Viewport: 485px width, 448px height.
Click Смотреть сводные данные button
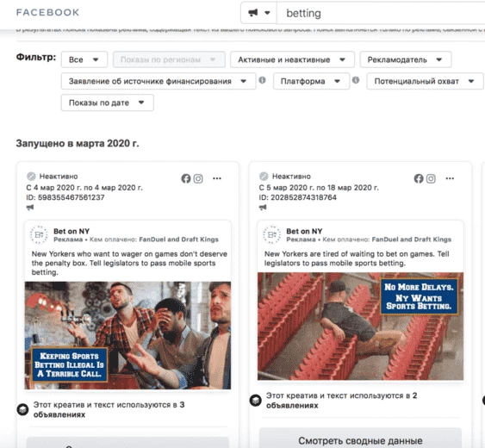coord(360,440)
